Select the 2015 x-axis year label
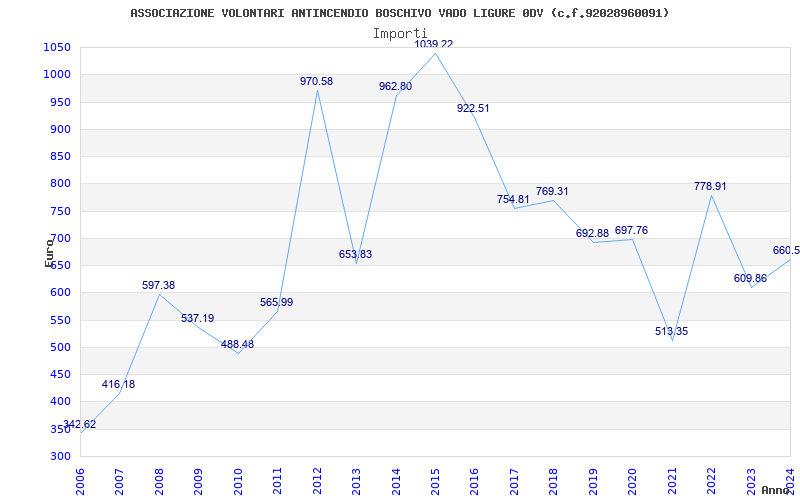The width and height of the screenshot is (800, 500). [x=435, y=481]
